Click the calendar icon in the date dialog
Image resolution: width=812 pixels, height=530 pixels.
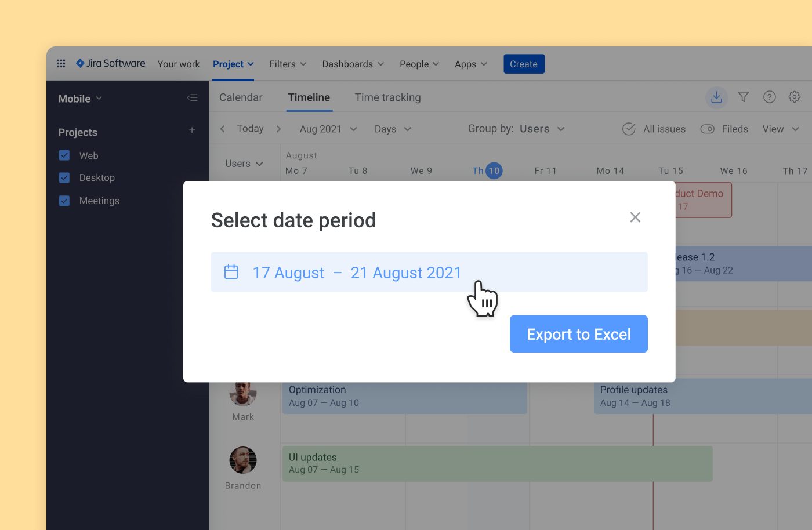(231, 271)
